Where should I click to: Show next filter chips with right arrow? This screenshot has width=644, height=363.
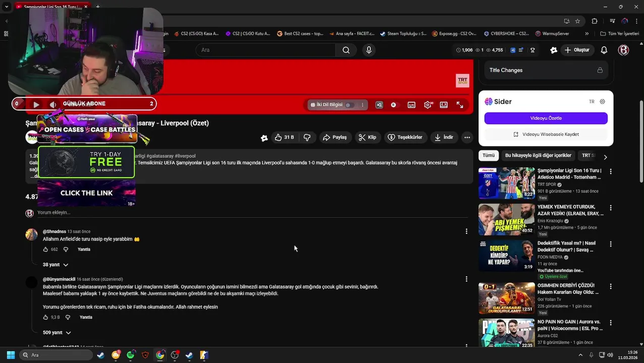(605, 157)
